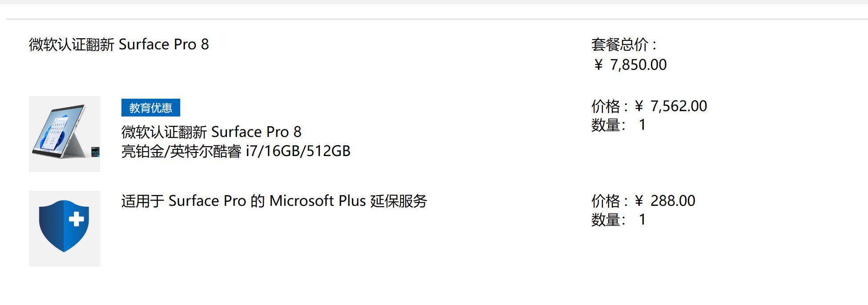Open the Surface Pro 8 product name link
The image size is (868, 305).
(211, 132)
